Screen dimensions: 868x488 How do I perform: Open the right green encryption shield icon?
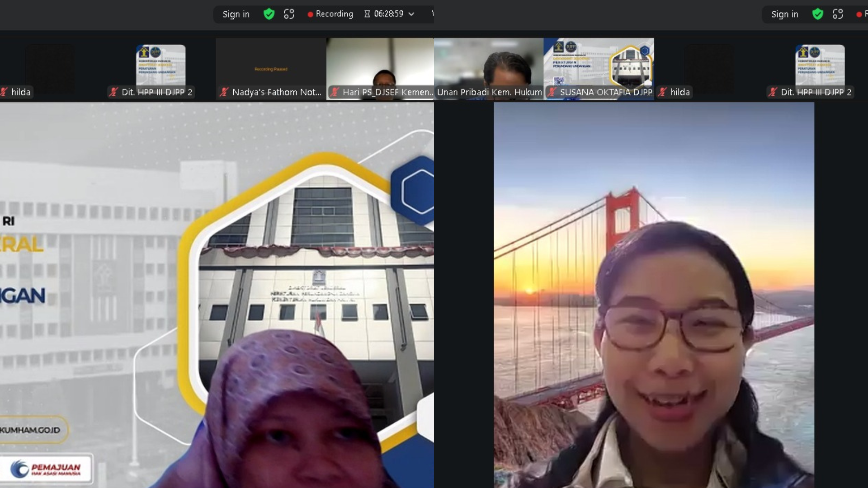click(817, 14)
